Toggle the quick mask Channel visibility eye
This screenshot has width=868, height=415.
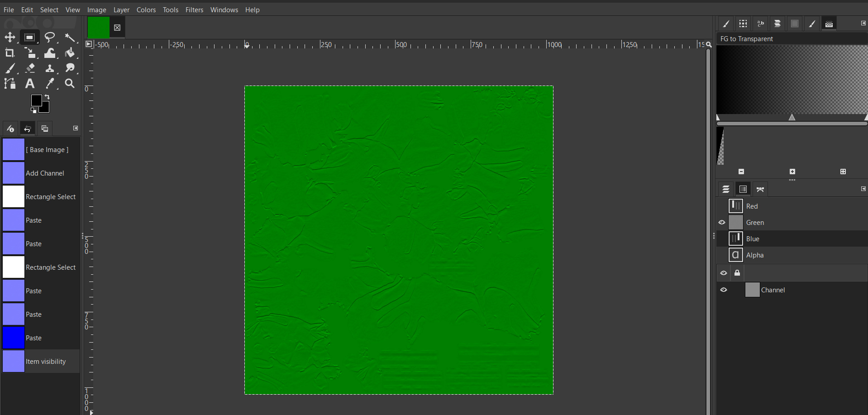724,290
